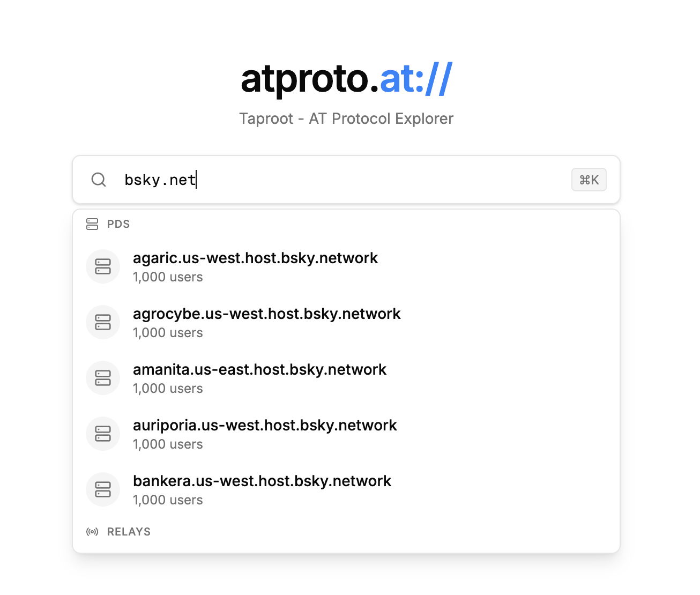The height and width of the screenshot is (595, 700).
Task: Click the server icon beside agrocybe.us-west
Action: (103, 322)
